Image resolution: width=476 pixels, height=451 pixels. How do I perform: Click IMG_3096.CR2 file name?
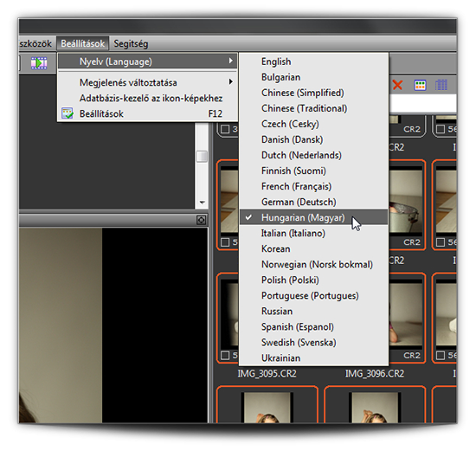(374, 373)
